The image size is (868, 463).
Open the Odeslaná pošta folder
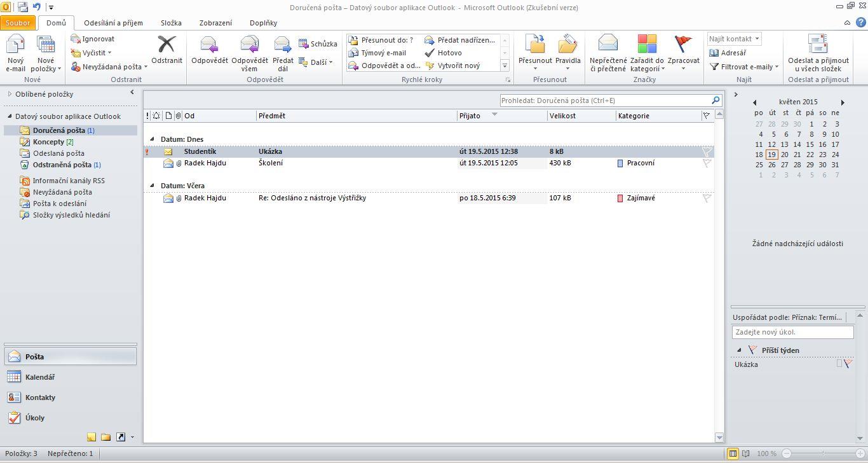58,153
